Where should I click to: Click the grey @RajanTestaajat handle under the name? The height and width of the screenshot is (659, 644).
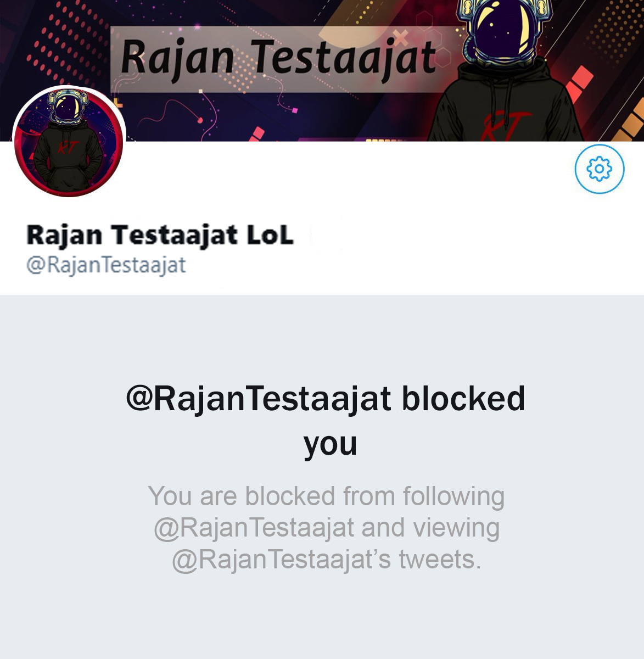point(106,265)
